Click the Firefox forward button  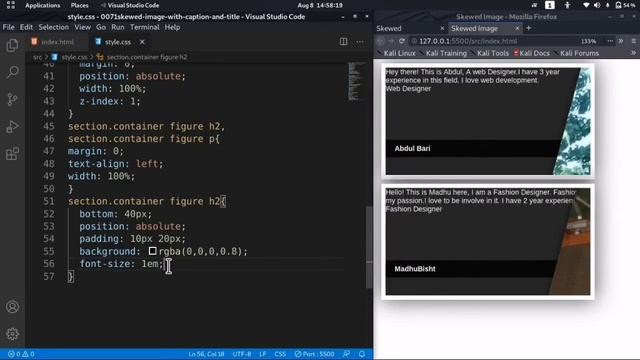click(x=391, y=41)
